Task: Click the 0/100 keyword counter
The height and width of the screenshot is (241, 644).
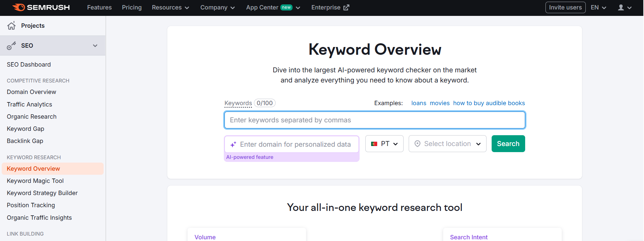Action: click(x=265, y=103)
